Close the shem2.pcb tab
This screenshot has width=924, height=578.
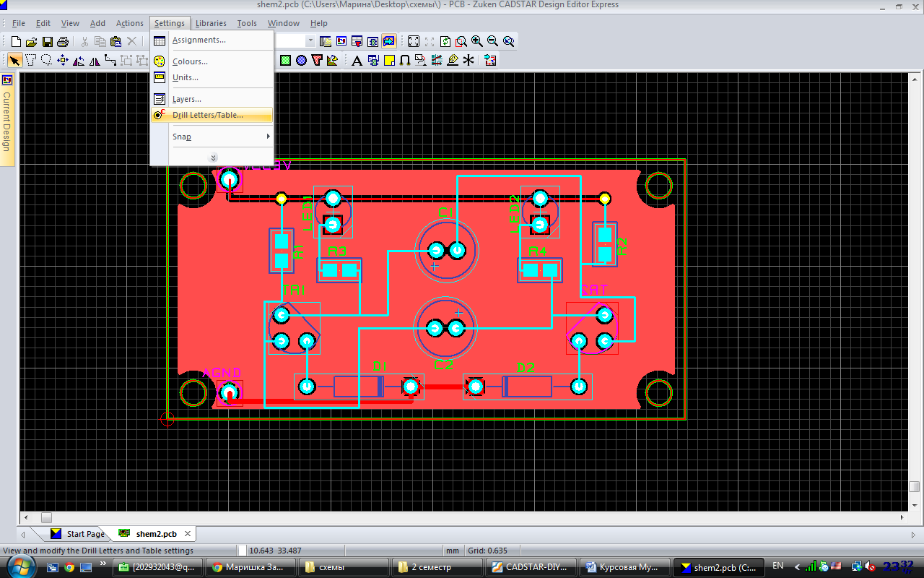tap(188, 534)
